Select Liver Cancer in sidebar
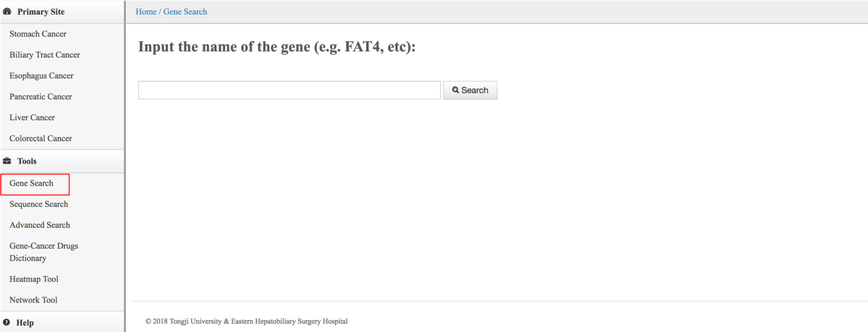This screenshot has height=332, width=868. [32, 117]
